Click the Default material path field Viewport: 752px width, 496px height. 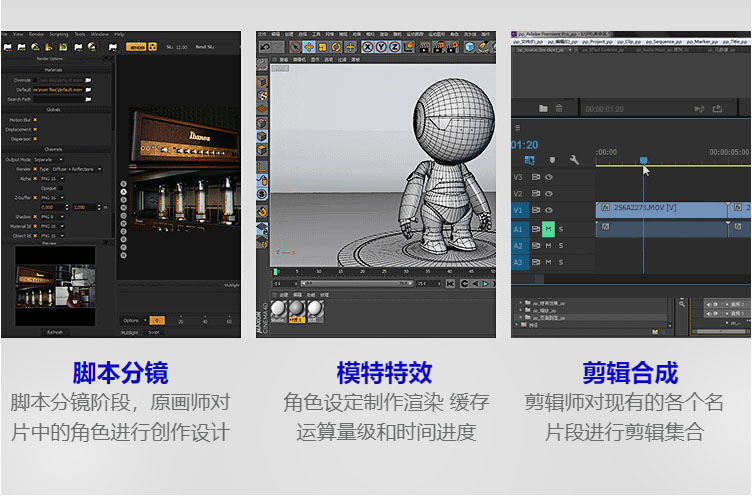point(58,90)
